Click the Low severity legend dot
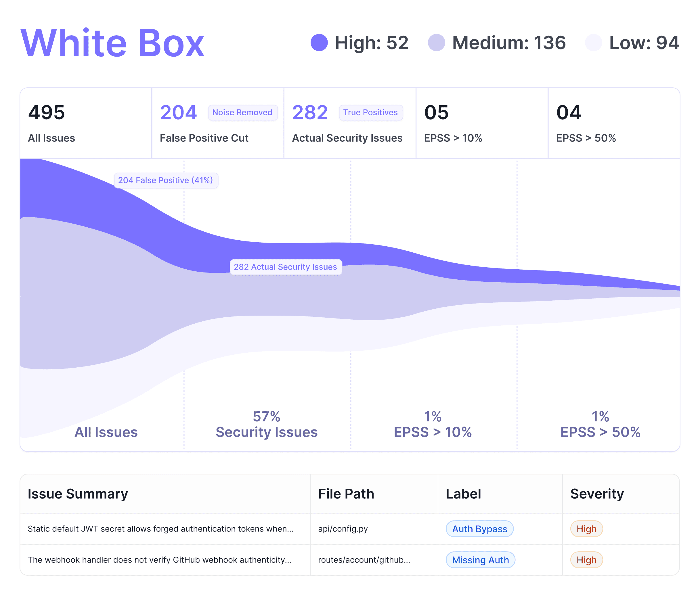The height and width of the screenshot is (595, 700). coord(593,43)
